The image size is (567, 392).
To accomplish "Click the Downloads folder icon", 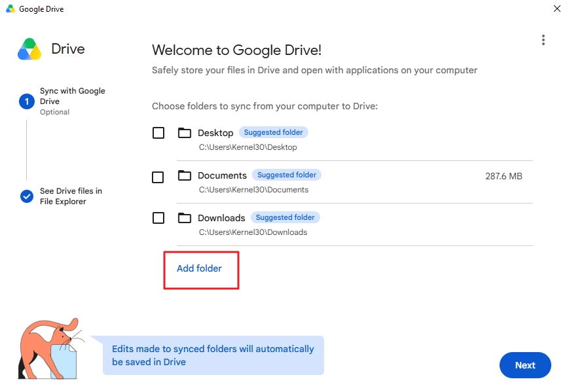I will pos(185,218).
